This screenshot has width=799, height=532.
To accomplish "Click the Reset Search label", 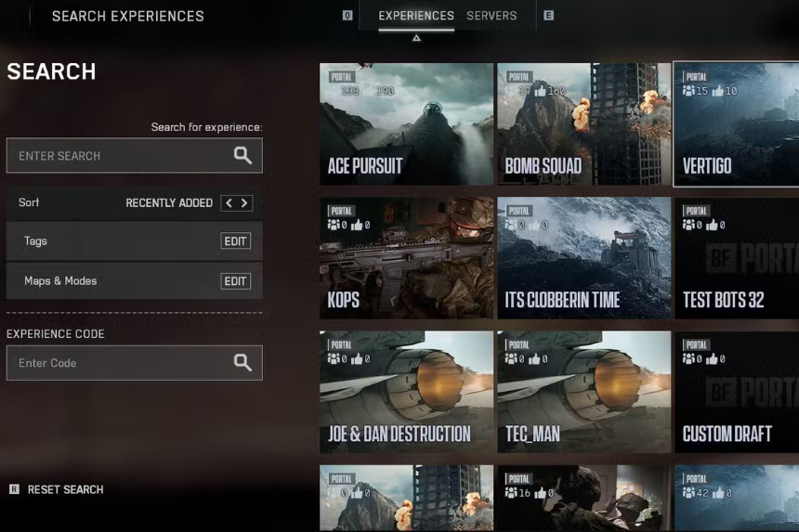I will pos(65,489).
